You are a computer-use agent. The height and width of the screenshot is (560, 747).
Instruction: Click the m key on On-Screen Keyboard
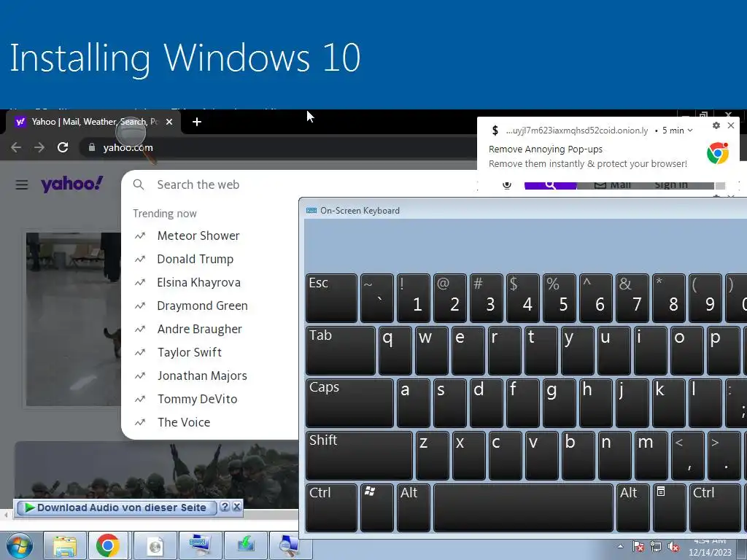[x=651, y=455]
